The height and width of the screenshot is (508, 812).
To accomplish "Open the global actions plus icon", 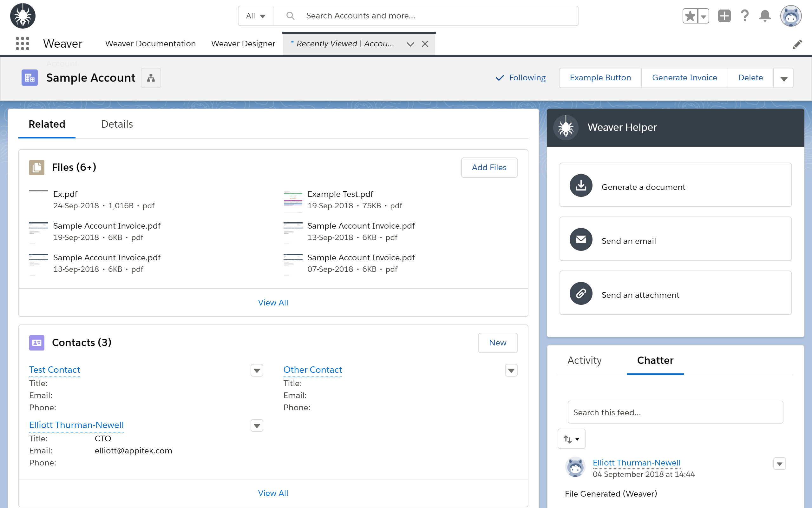I will [x=724, y=16].
